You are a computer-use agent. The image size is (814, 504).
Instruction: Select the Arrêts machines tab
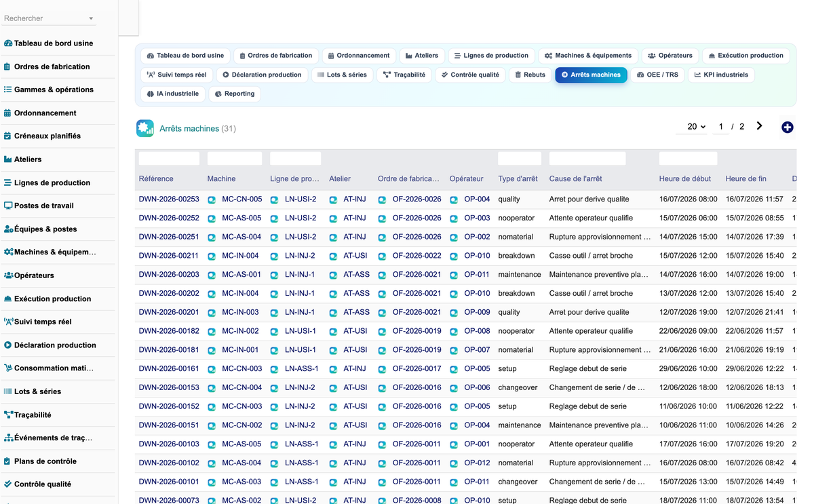click(x=591, y=75)
